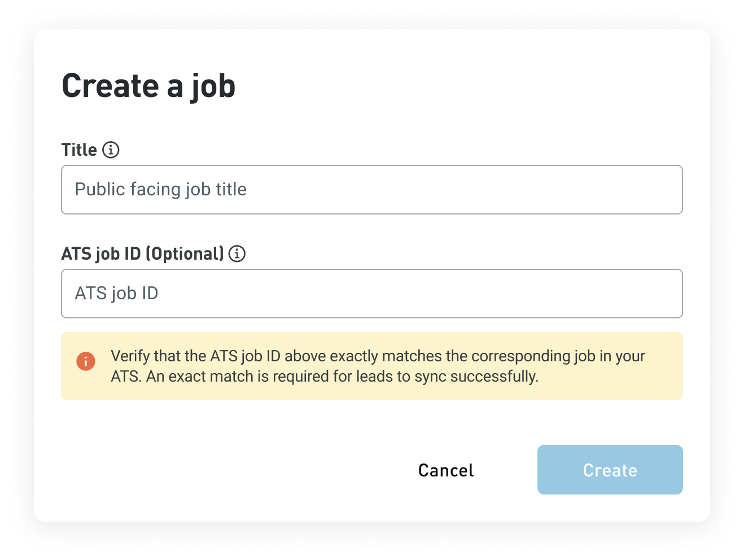Click the info icon beside ATS job ID (Optional)
Image resolution: width=744 pixels, height=560 pixels.
(237, 253)
